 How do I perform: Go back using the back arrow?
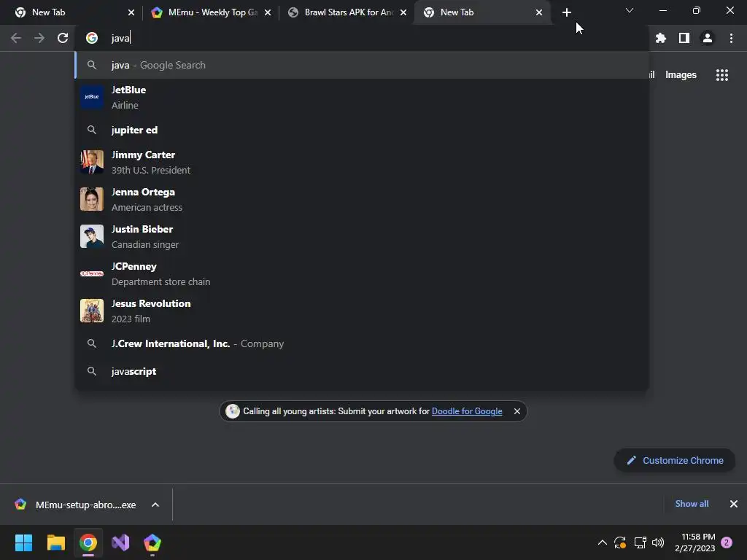pos(16,38)
